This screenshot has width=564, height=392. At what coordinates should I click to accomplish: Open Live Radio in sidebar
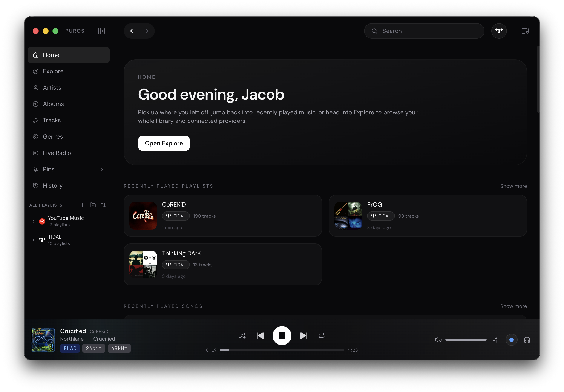point(69,153)
